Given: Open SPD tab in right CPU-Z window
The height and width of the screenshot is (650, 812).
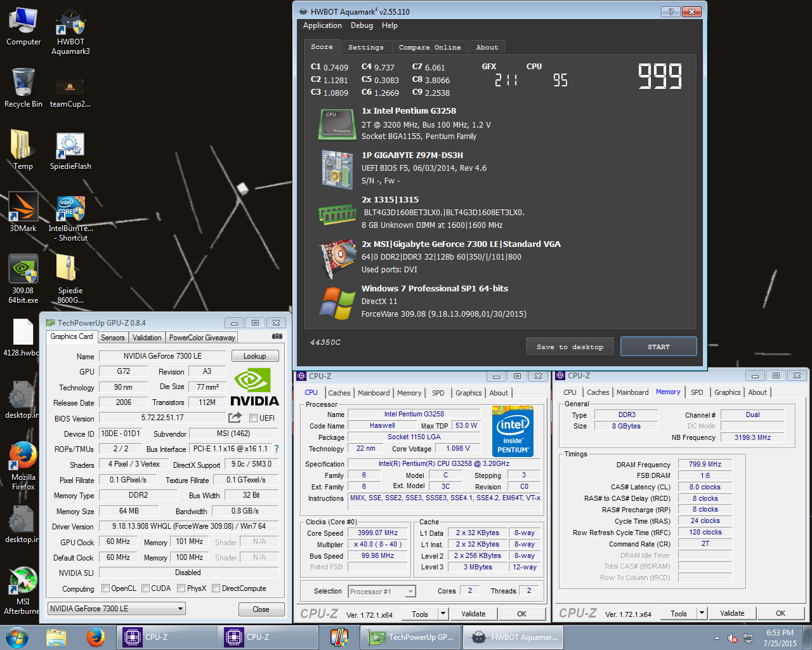Looking at the screenshot, I should (697, 392).
